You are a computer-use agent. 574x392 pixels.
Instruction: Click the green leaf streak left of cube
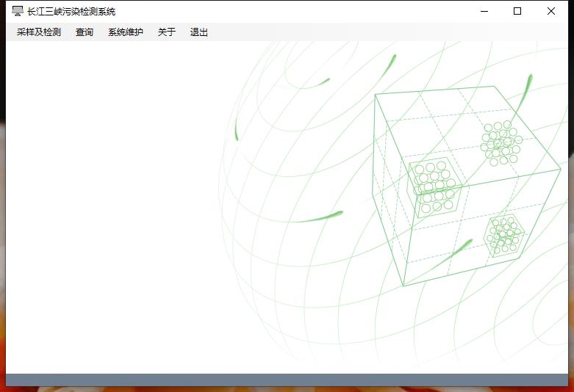(320, 217)
